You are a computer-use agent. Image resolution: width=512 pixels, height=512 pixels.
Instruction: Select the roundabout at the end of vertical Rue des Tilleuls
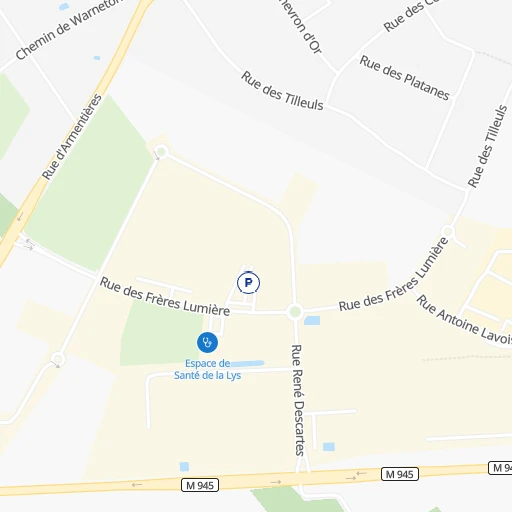(448, 231)
